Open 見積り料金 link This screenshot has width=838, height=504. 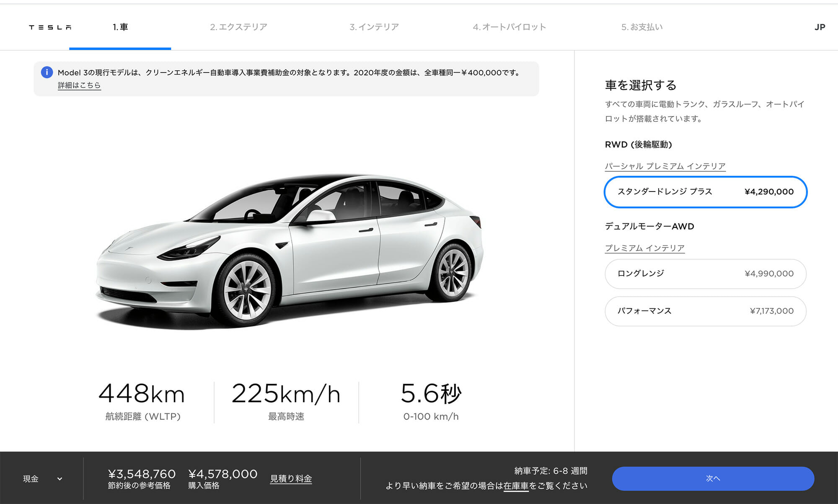(x=291, y=478)
